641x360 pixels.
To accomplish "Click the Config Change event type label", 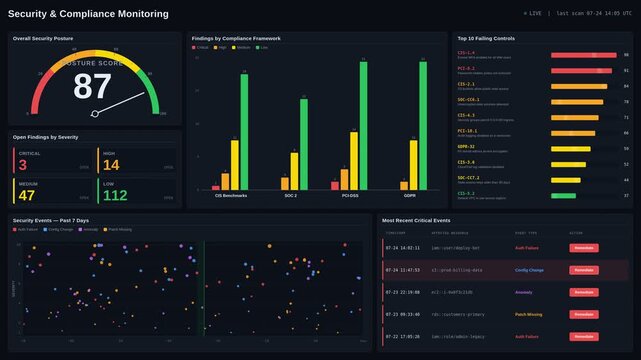I will 529,270.
